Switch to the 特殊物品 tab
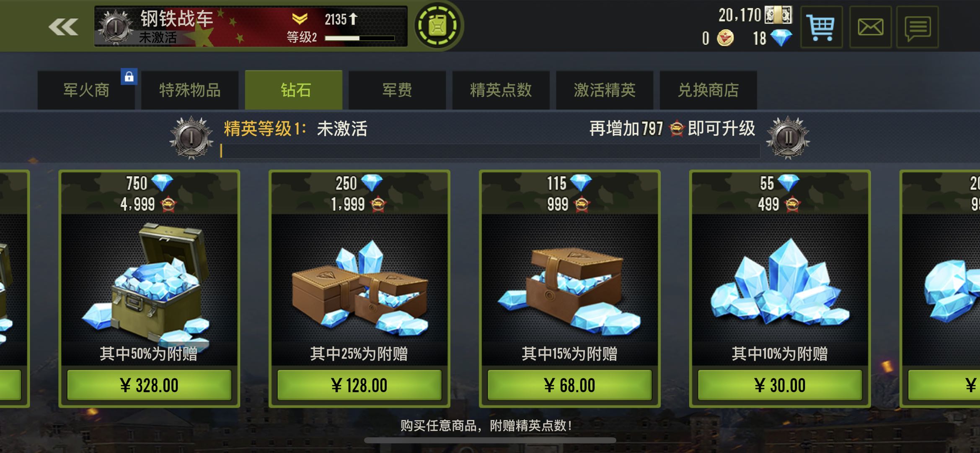980x453 pixels. click(190, 90)
